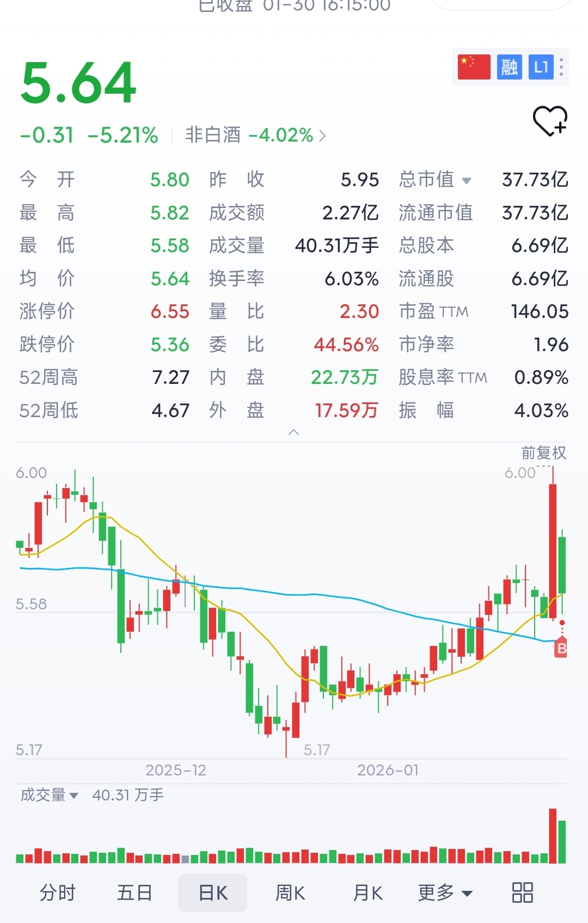Open the 更多 chart period menu
The width and height of the screenshot is (588, 923).
coord(445,893)
